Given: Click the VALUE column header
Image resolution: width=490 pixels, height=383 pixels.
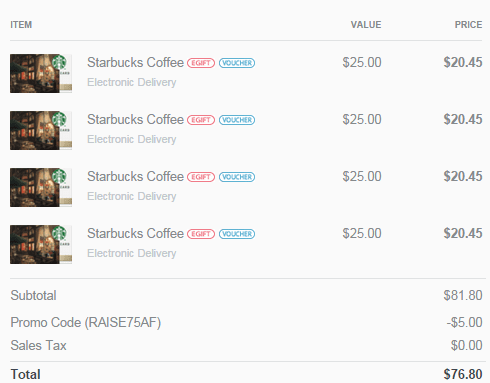Looking at the screenshot, I should tap(366, 25).
